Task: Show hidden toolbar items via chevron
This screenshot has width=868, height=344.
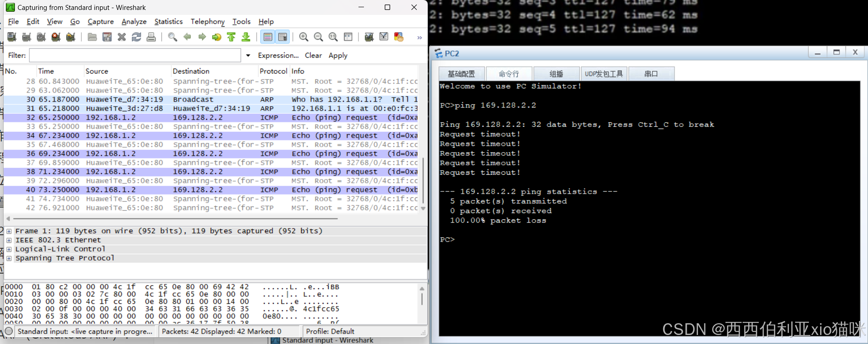Action: [x=420, y=37]
